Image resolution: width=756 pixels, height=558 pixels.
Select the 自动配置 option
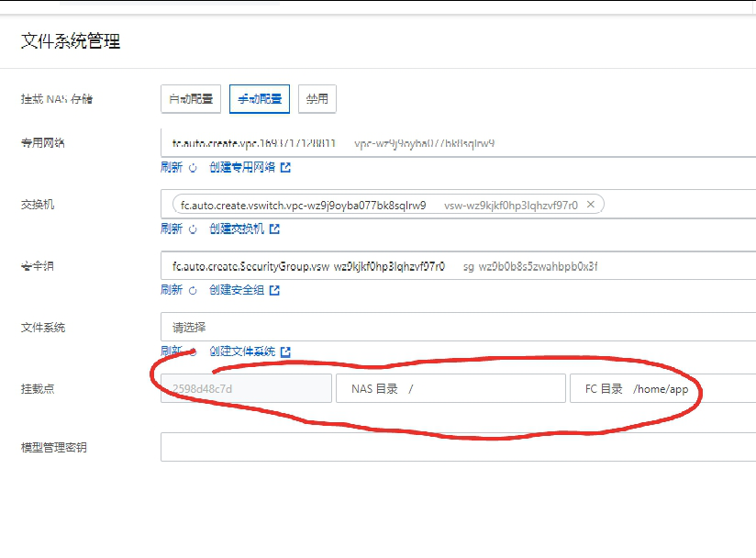click(x=191, y=99)
